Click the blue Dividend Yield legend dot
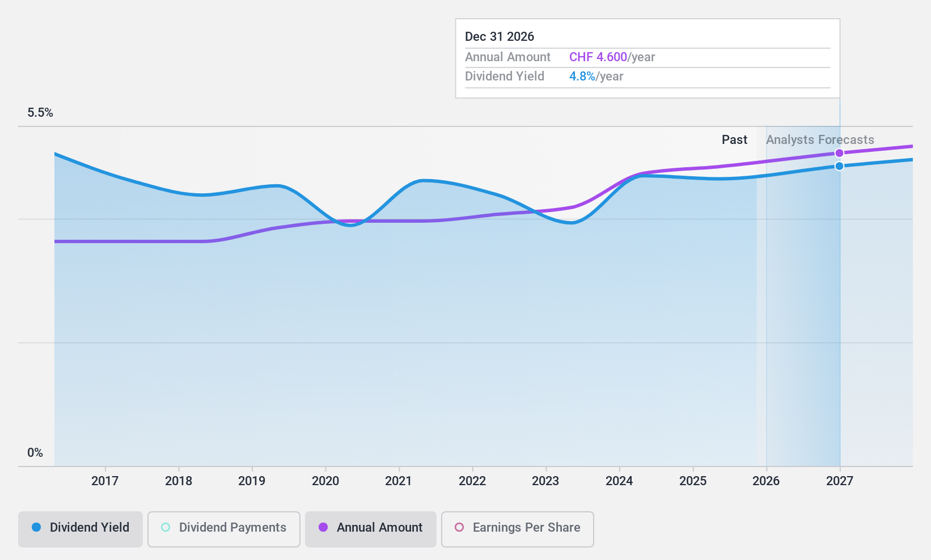The image size is (931, 560). (36, 527)
